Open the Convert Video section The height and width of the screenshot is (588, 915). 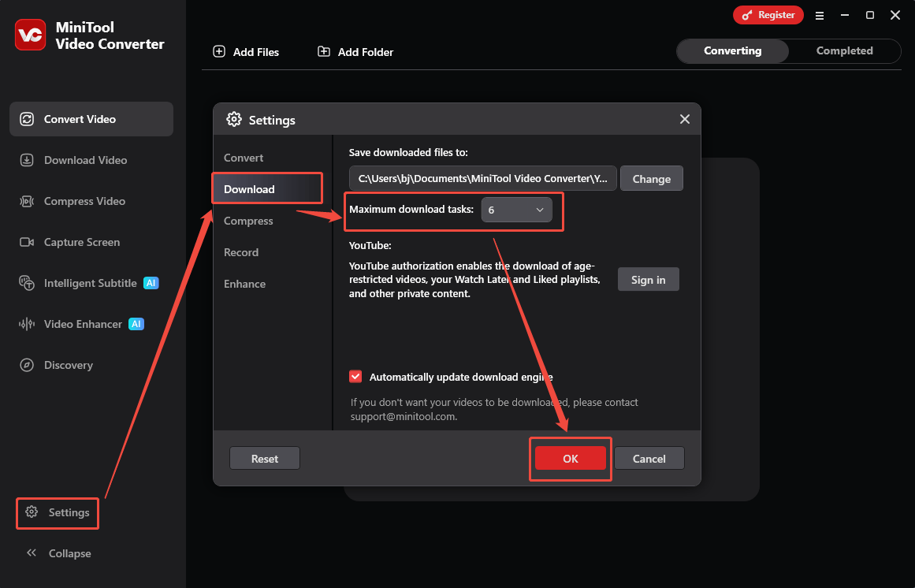[x=91, y=119]
